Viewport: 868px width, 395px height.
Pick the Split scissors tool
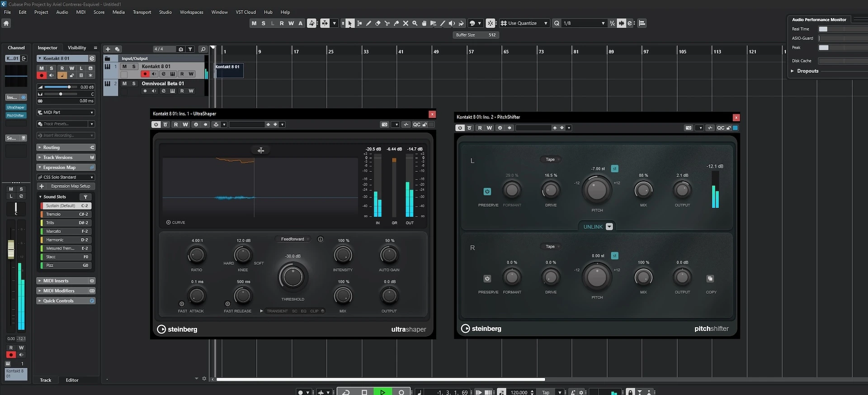pyautogui.click(x=387, y=24)
